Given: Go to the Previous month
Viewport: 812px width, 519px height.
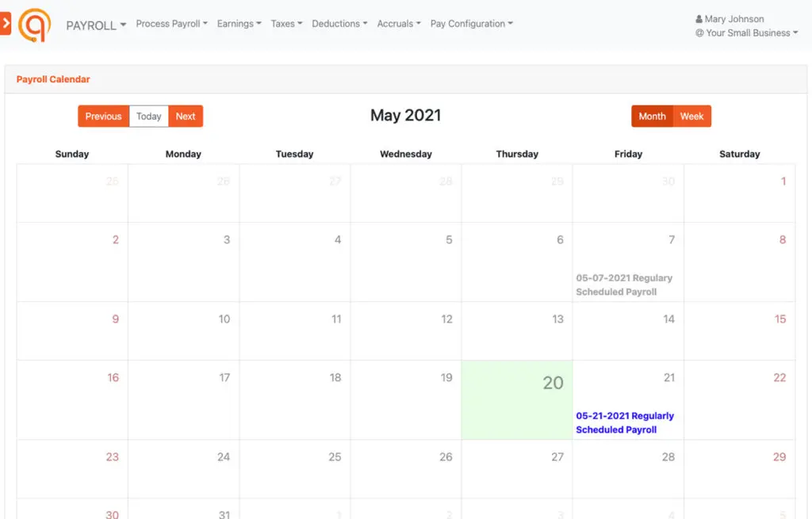Looking at the screenshot, I should pos(103,116).
